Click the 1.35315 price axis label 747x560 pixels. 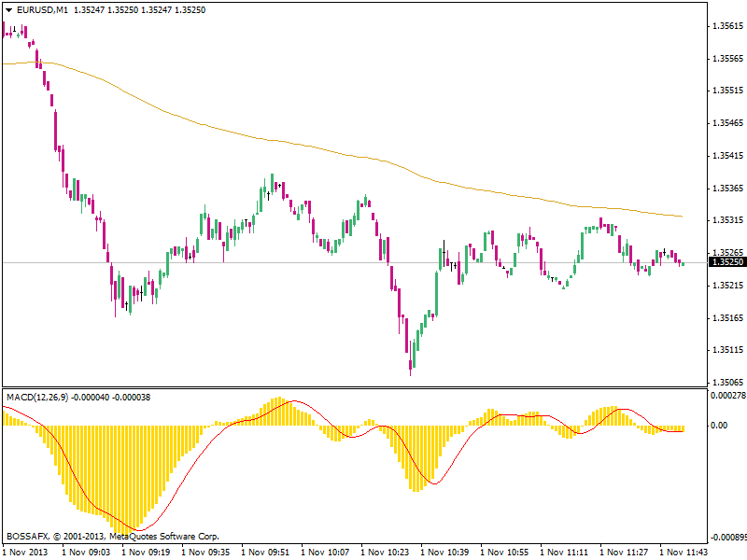(727, 220)
